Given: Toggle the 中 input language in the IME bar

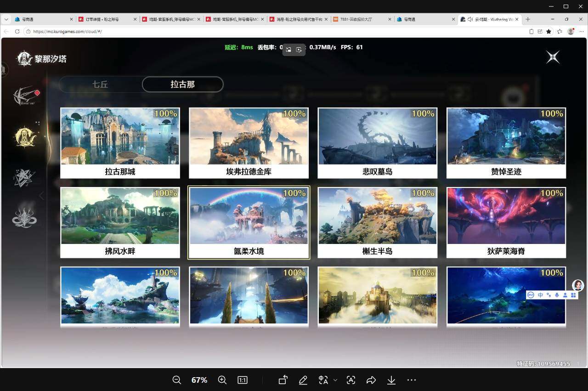Looking at the screenshot, I should click(x=540, y=295).
